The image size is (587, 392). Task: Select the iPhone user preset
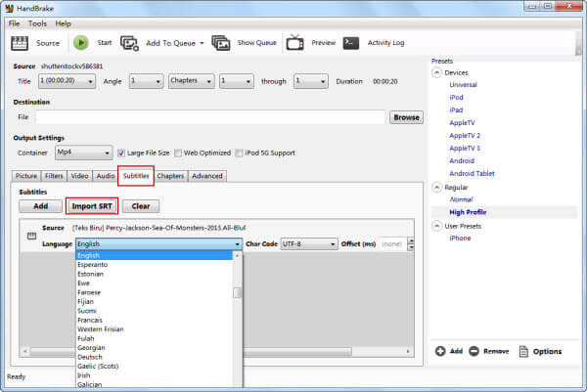(460, 238)
